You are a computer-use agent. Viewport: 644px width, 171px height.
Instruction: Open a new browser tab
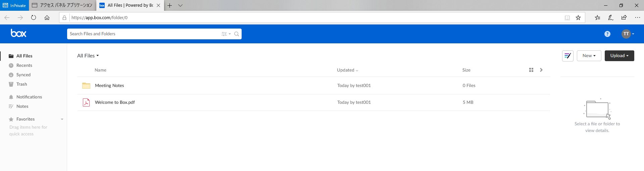pos(170,5)
